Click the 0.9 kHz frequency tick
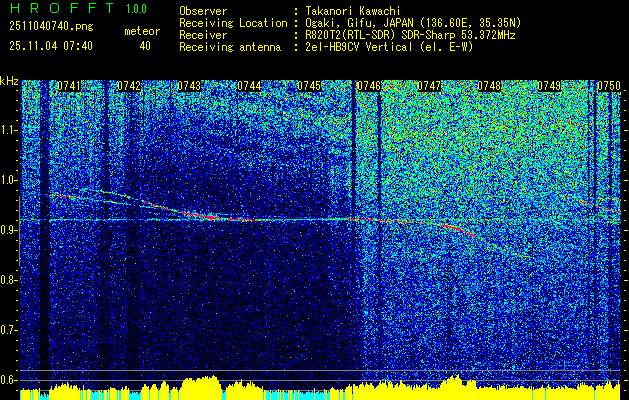Viewport: 629px width, 400px height. point(9,229)
